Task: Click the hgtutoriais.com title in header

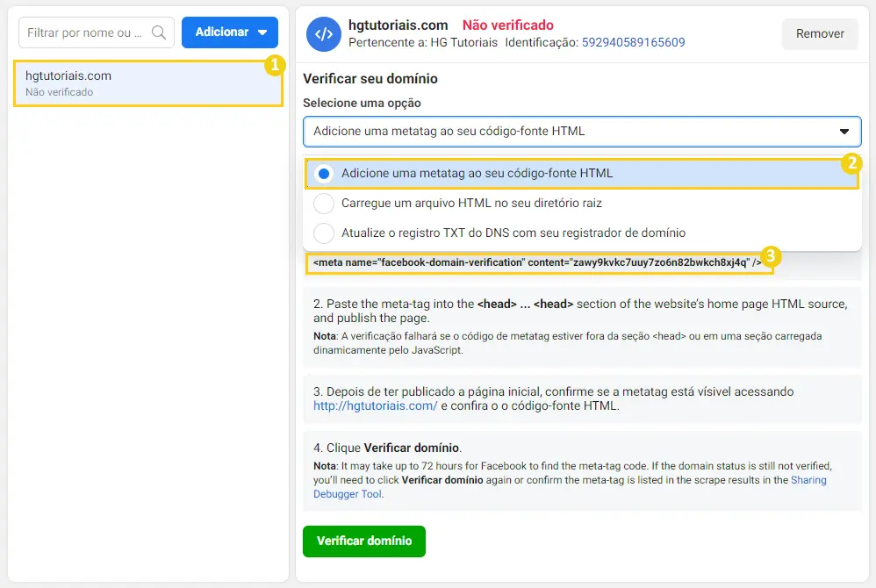Action: 398,25
